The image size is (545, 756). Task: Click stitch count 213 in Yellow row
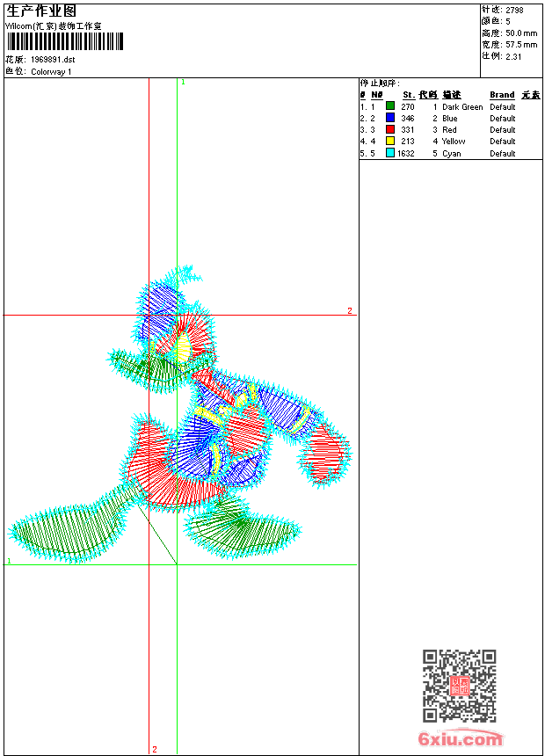408,142
